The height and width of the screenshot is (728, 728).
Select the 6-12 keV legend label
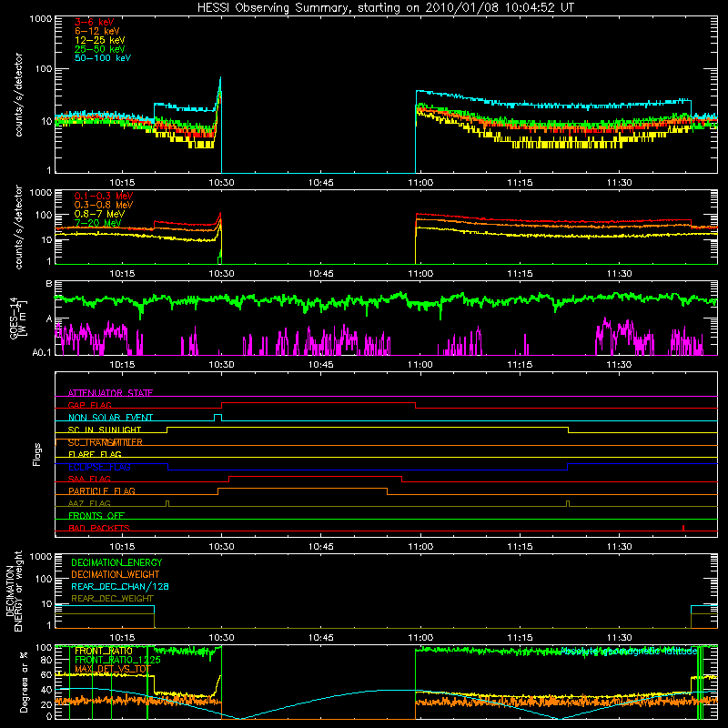97,31
